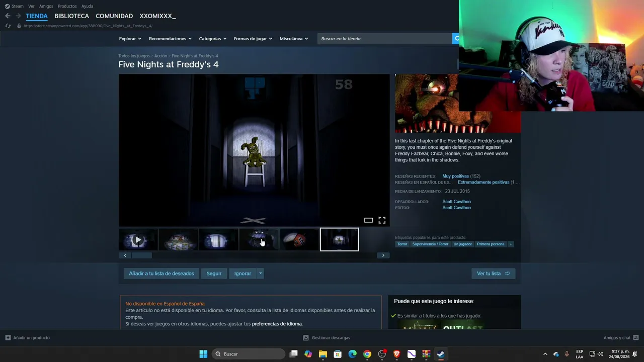Open Google Chrome from the taskbar
Screen dimensions: 644x362
pos(367,354)
